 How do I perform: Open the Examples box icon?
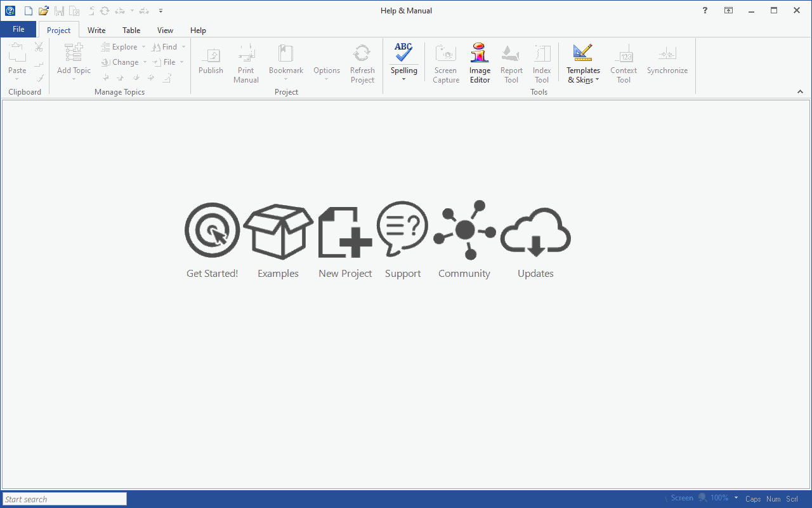[x=278, y=231]
